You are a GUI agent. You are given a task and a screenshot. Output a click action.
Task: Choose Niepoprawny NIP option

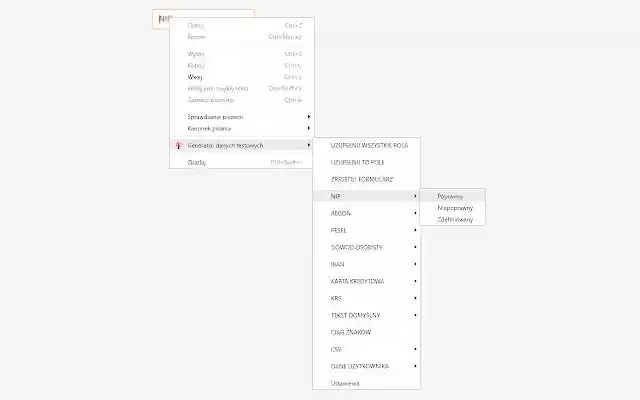(452, 208)
